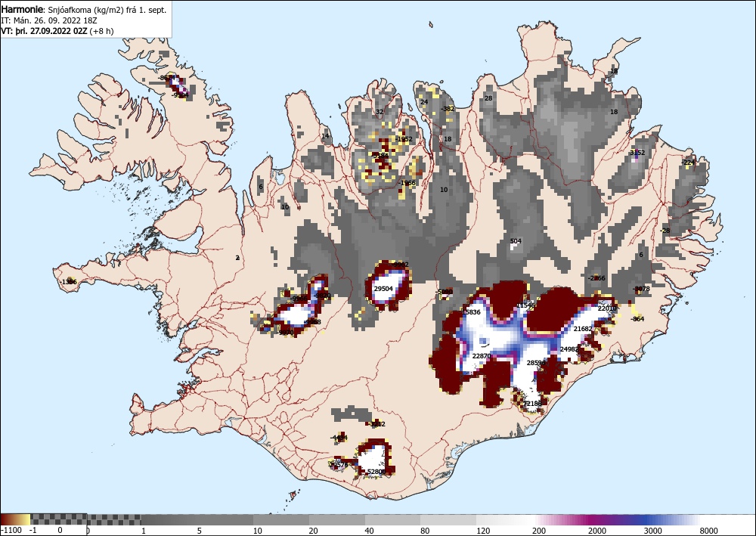Select the 52800 value on the southern glacier

(376, 472)
